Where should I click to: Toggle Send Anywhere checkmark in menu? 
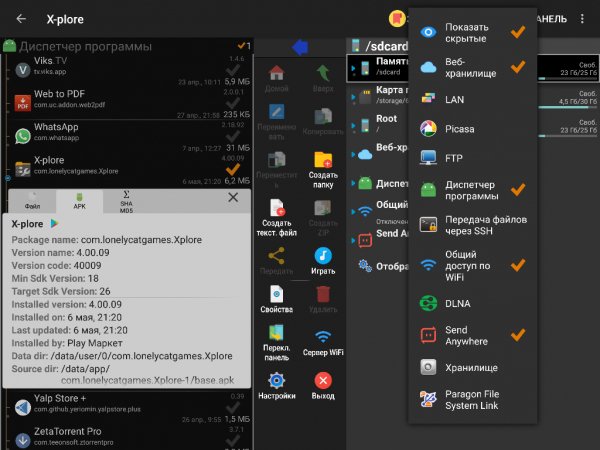518,335
